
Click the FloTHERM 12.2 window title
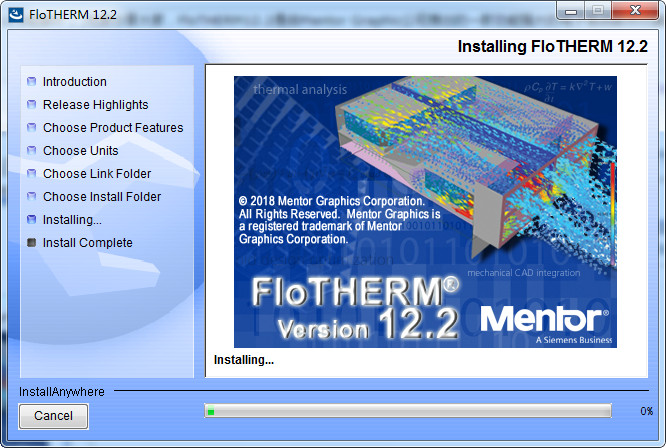tap(73, 14)
